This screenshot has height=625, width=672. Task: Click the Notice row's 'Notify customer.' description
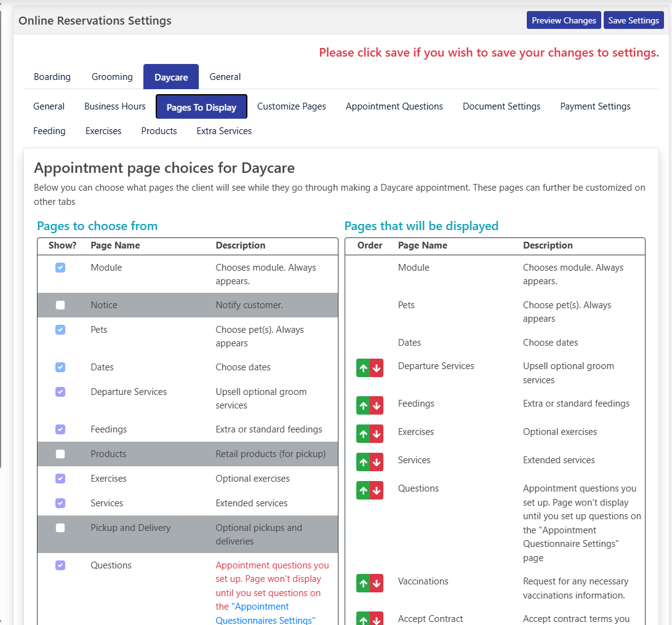click(249, 305)
